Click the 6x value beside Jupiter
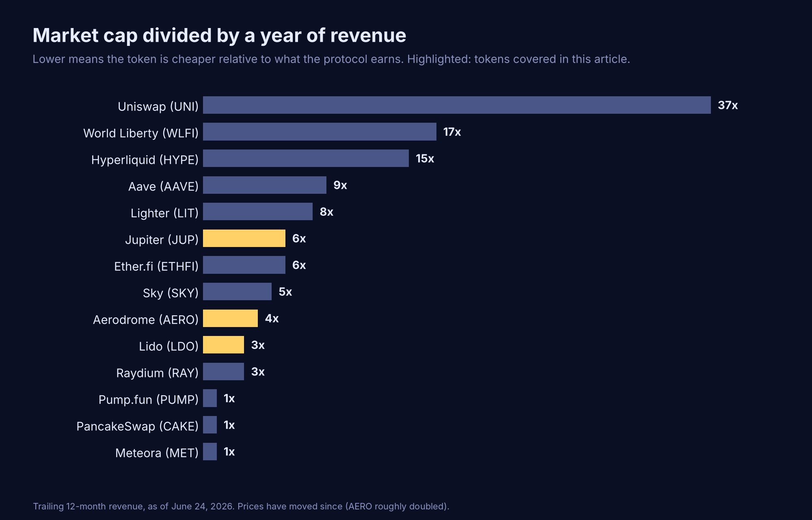Screen dimensions: 812x520 (299, 238)
